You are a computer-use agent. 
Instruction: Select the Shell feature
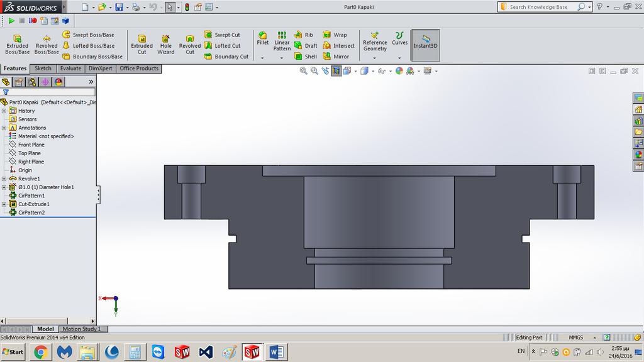(306, 56)
